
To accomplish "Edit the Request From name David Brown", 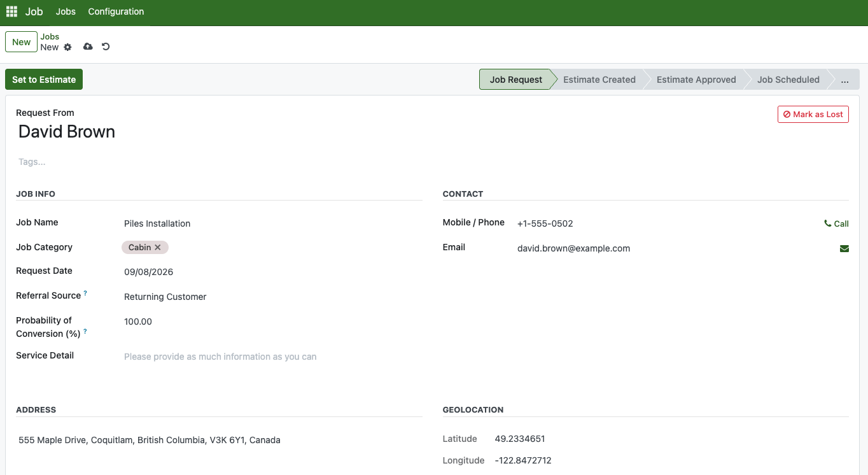I will 67,132.
